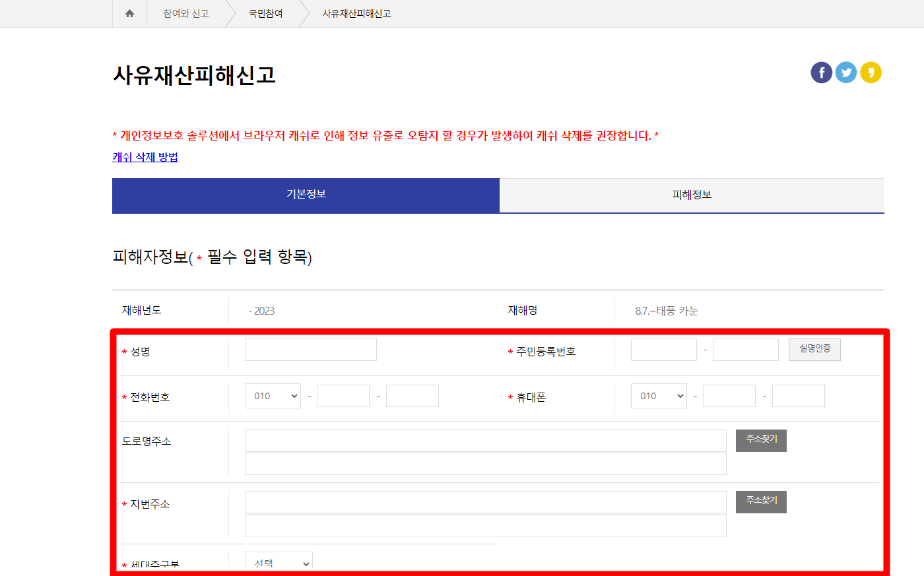
Task: Open 전화번호 prefix dropdown
Action: [273, 396]
